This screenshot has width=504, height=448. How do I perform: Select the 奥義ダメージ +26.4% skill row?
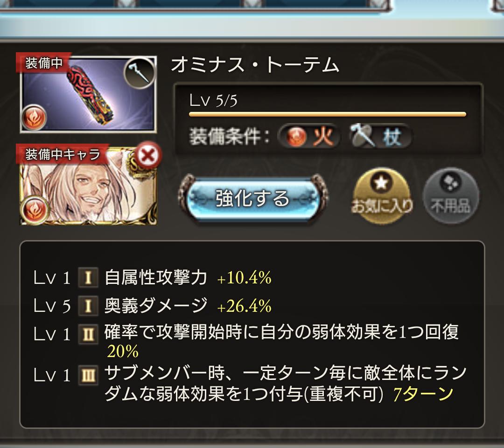[153, 306]
